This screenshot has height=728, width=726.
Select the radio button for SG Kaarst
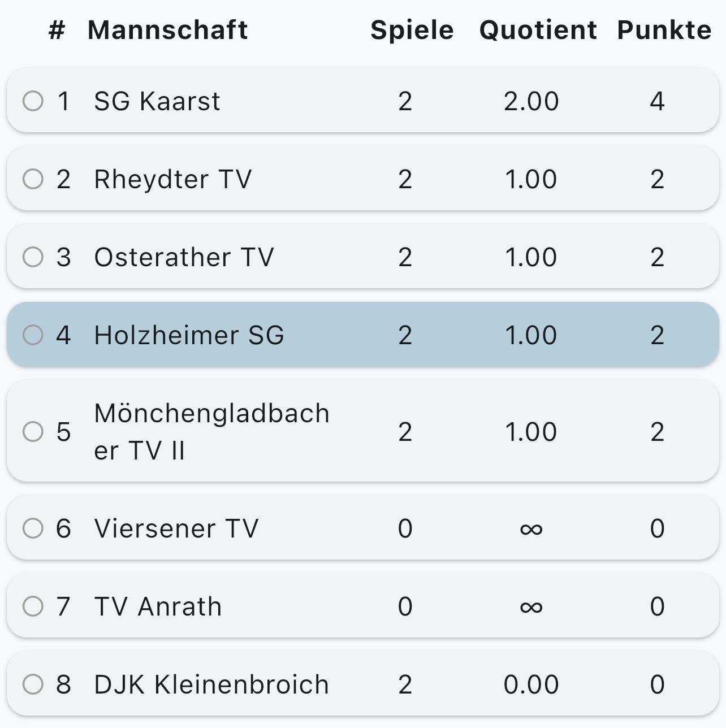tap(33, 101)
